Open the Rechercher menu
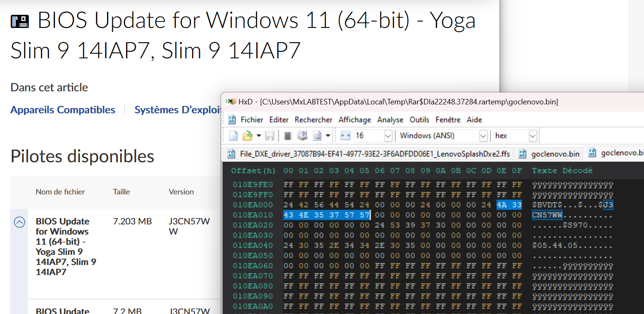644x314 pixels. coord(314,120)
